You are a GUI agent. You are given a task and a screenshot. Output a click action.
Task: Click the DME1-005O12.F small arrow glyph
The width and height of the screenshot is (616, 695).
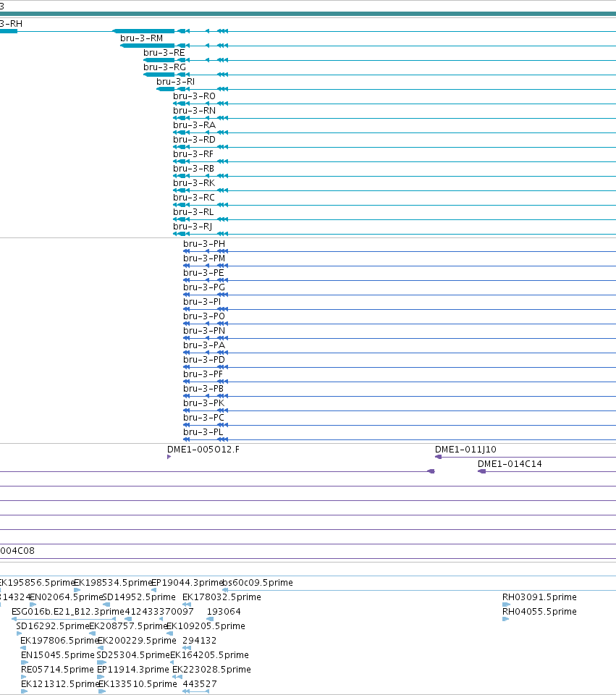click(169, 457)
